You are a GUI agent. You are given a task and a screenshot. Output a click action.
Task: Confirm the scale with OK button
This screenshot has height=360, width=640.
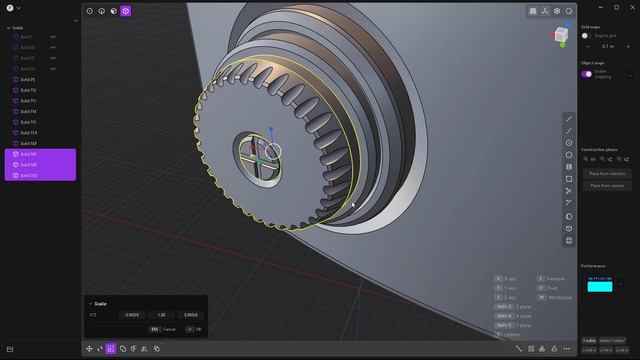point(194,329)
